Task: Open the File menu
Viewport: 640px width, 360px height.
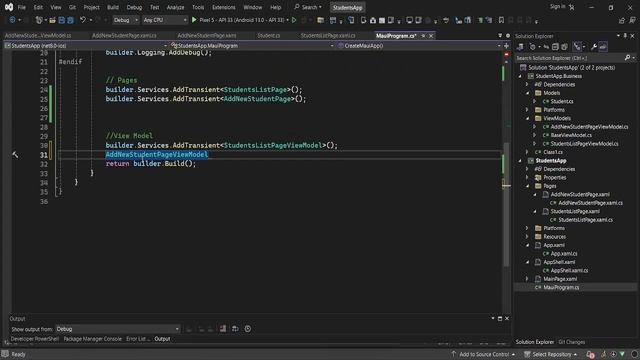Action: (22, 7)
